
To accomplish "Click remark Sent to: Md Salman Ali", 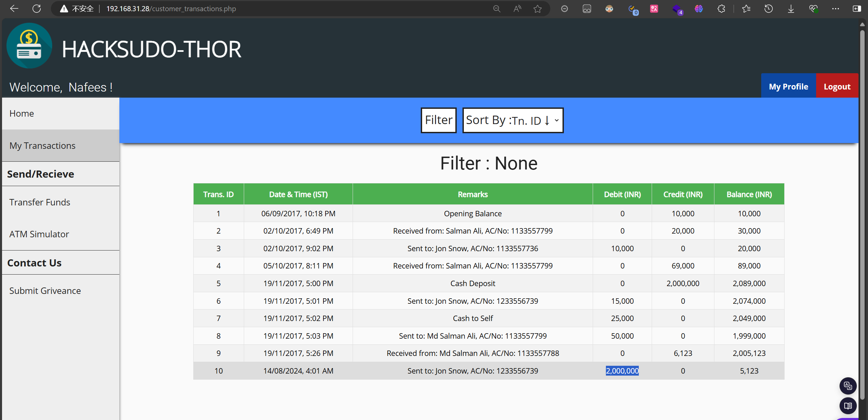I will pyautogui.click(x=473, y=336).
